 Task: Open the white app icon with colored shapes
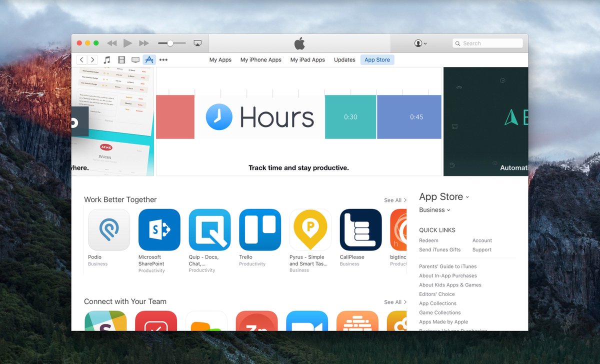[x=206, y=321]
